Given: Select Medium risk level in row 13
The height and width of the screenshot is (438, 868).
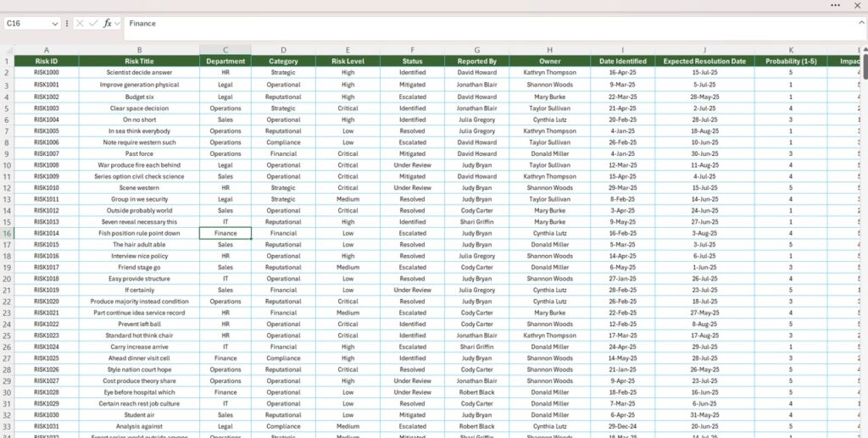Looking at the screenshot, I should point(348,199).
